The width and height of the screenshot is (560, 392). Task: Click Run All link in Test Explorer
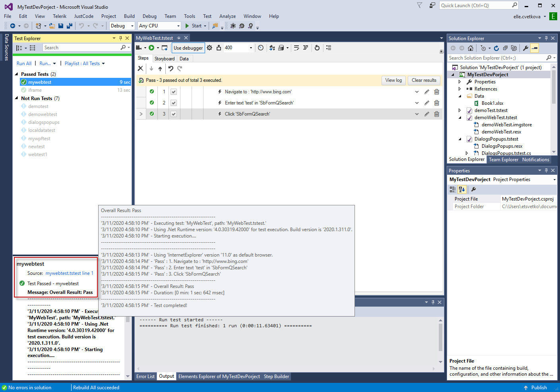coord(24,64)
